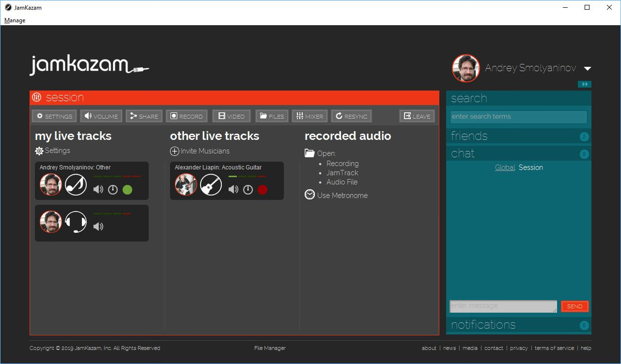
Task: Click the music note instrument icon on Andrey's track
Action: (76, 184)
